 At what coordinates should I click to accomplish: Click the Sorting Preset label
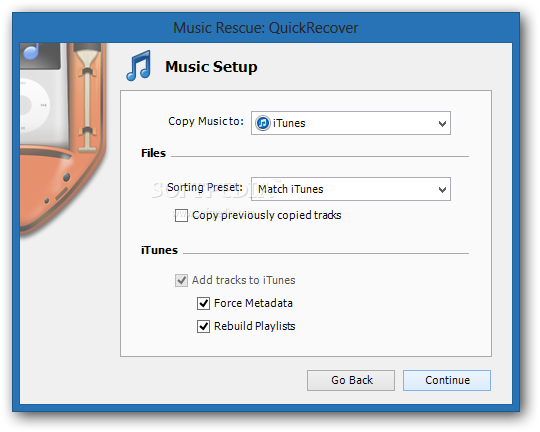[205, 187]
